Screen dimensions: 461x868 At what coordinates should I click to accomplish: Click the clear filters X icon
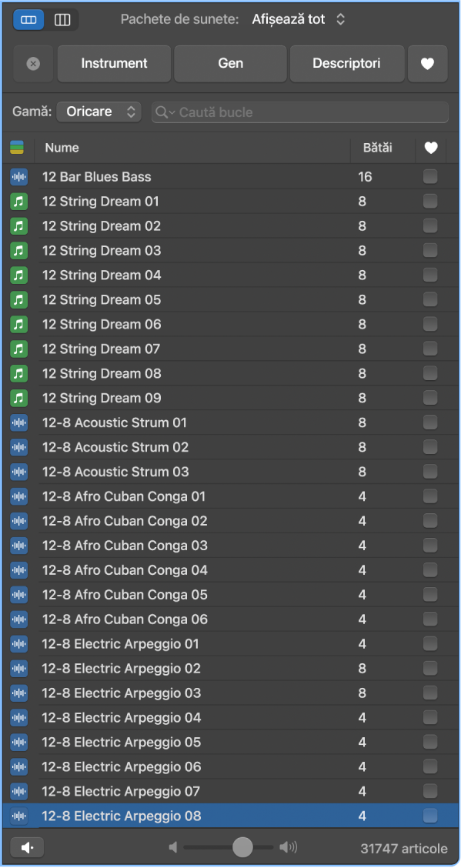[x=33, y=64]
